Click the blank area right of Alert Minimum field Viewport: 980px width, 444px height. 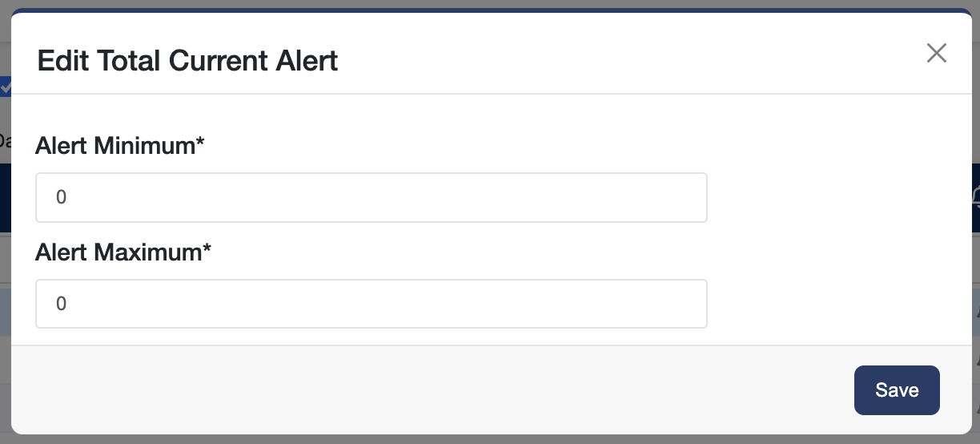point(833,197)
